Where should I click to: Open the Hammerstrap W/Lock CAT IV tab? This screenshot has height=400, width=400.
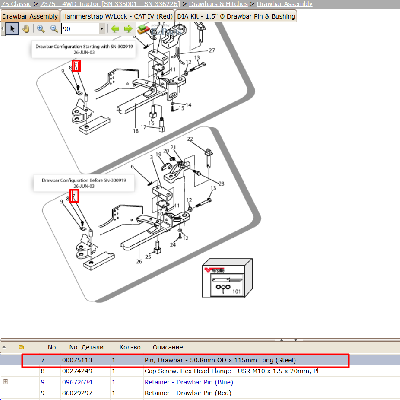click(x=118, y=16)
